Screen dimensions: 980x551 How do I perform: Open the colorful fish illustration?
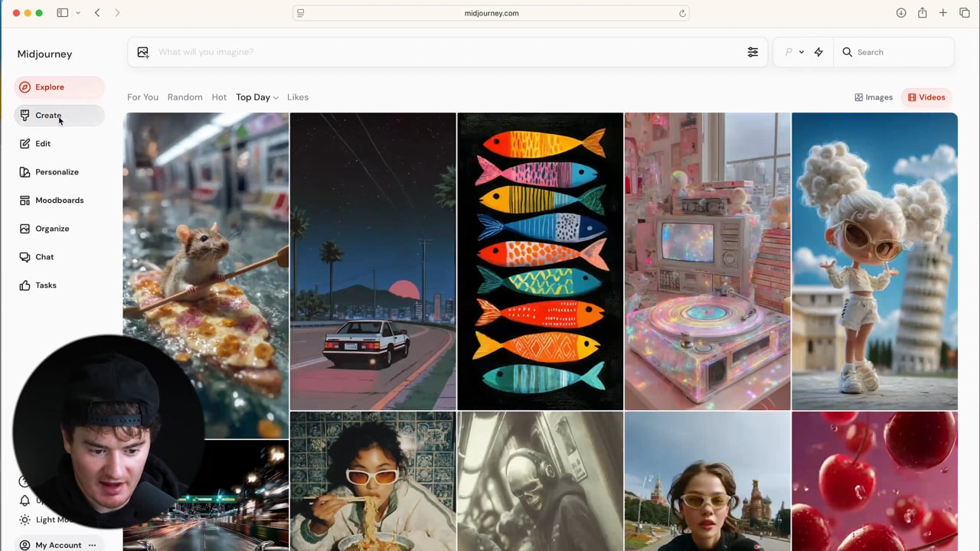[540, 261]
